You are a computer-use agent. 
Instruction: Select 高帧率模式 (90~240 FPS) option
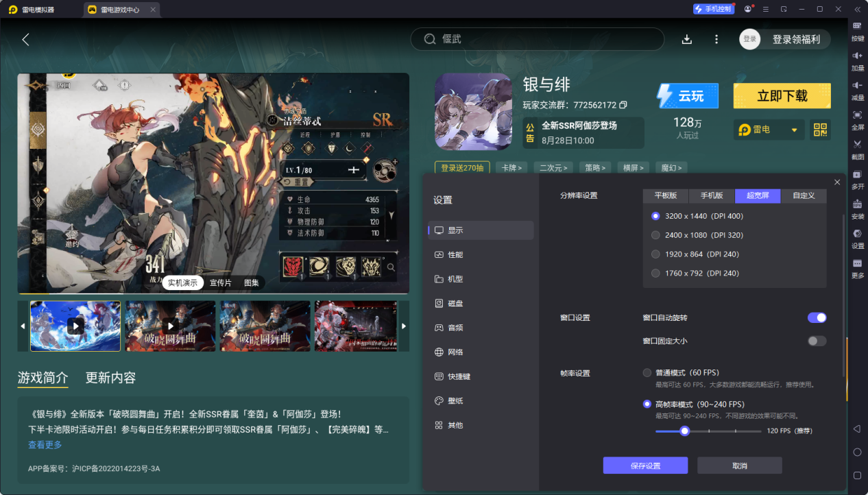(x=647, y=405)
